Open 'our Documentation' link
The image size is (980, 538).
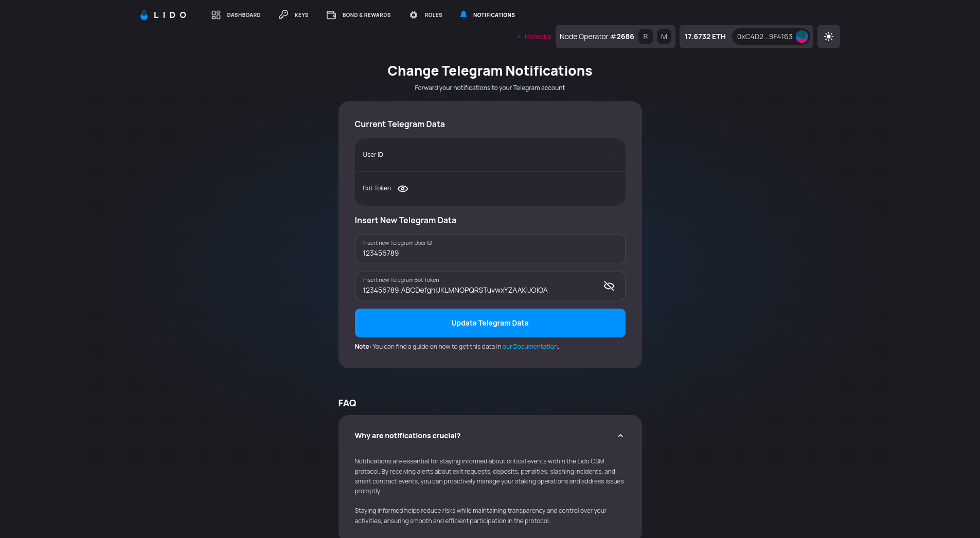click(x=530, y=346)
